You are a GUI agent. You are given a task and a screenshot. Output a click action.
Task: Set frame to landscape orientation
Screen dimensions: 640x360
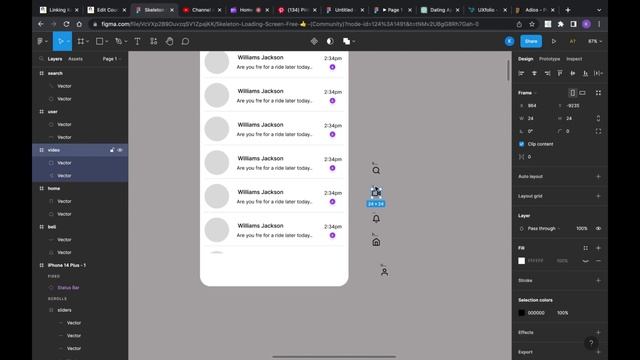582,93
